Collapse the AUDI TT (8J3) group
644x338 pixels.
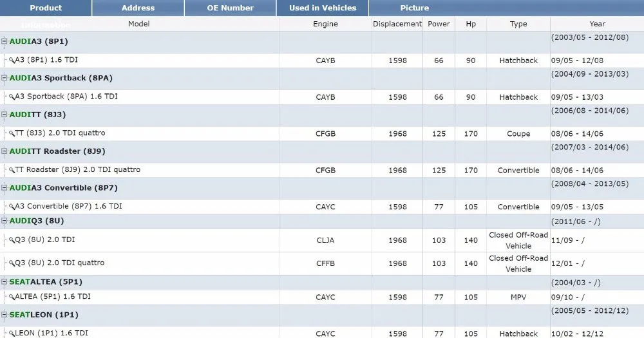(4, 114)
